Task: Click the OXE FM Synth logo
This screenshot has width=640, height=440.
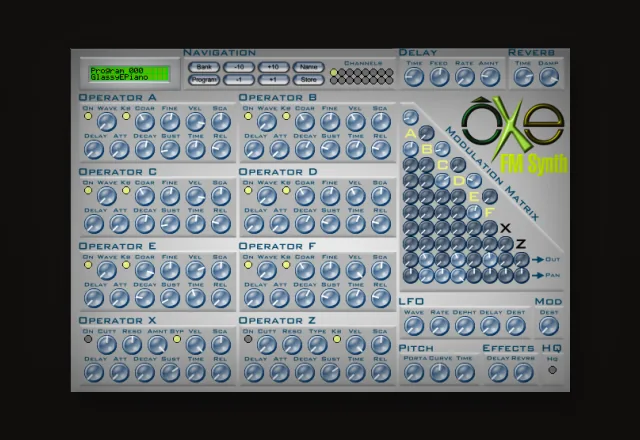Action: coord(515,135)
